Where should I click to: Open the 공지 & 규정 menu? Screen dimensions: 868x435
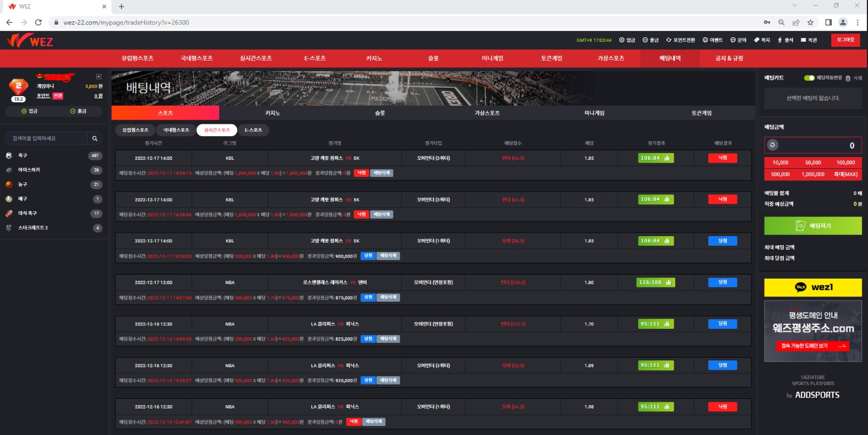[729, 58]
